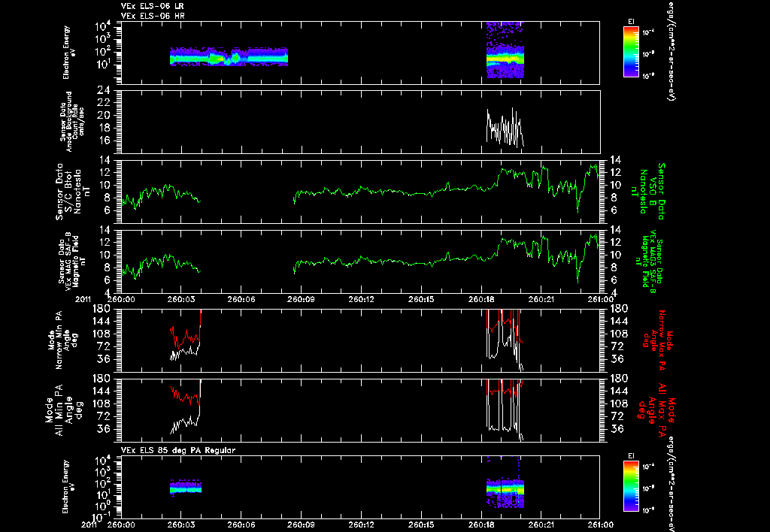Select the 'Mode All Min PA Angle' label
This screenshot has height=532, width=770.
coord(64,410)
